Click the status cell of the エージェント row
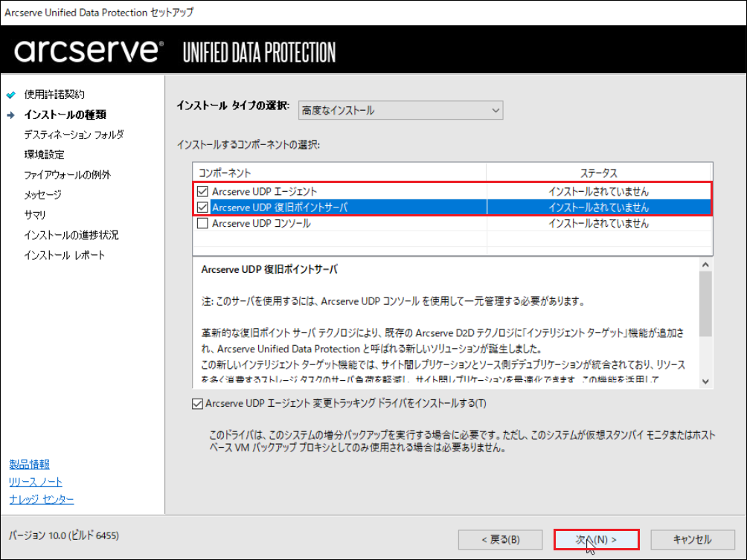Screen dimensions: 747x560 tap(599, 191)
